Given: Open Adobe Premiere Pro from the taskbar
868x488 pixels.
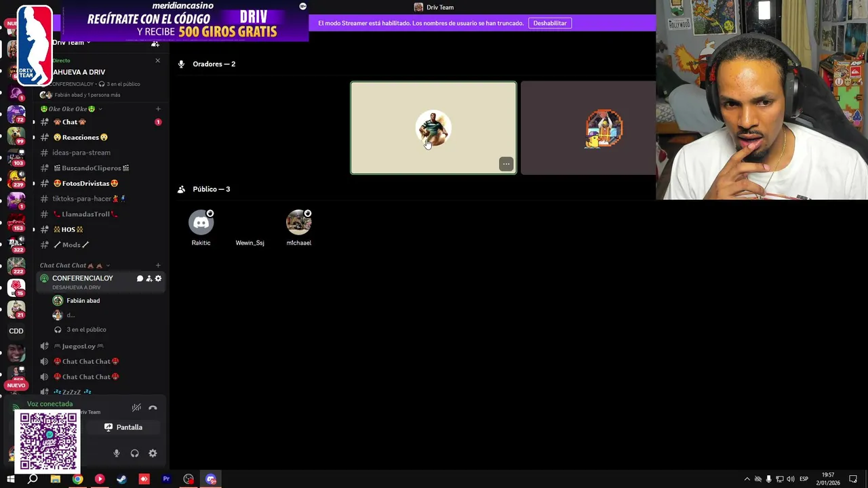Looking at the screenshot, I should pyautogui.click(x=166, y=479).
